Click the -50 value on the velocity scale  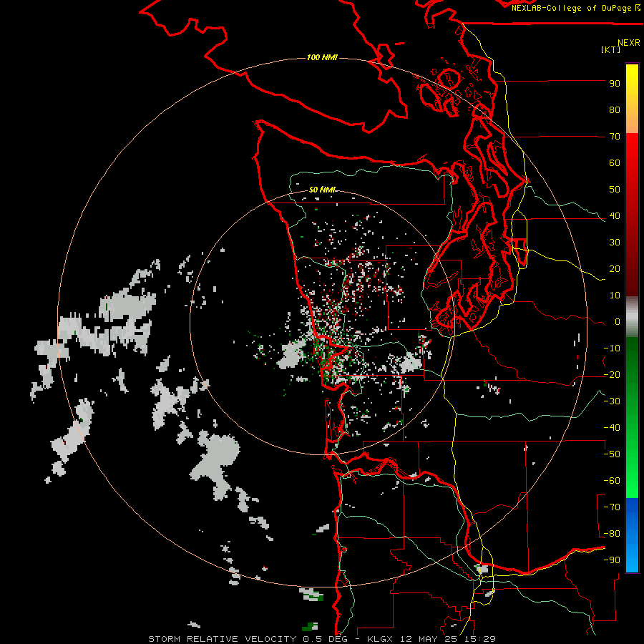[x=612, y=454]
